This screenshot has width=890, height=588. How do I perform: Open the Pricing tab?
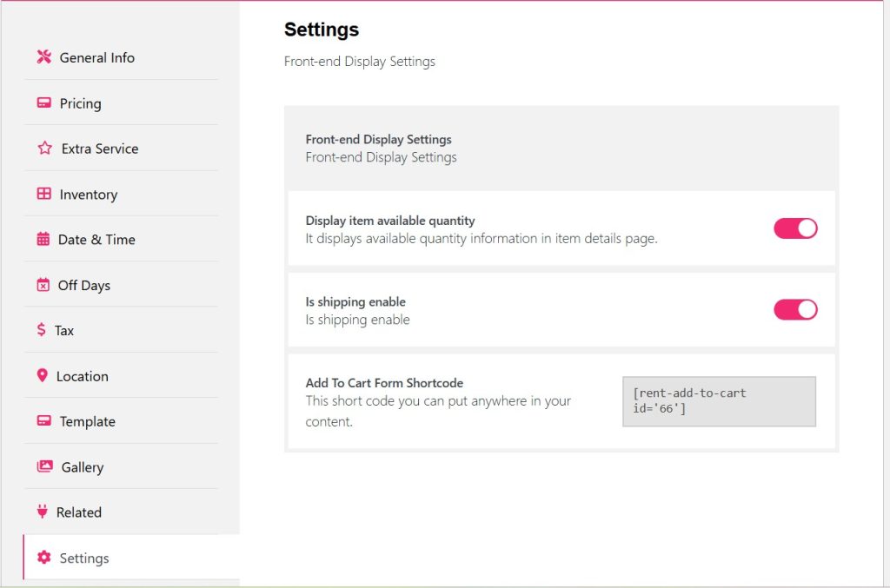80,103
